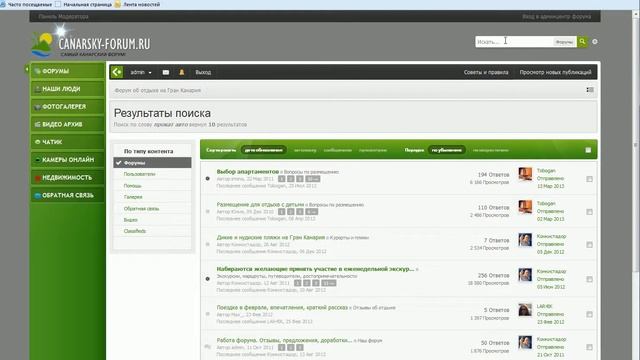The image size is (640, 360).
Task: Open the Дикие и нудиские пляжи topic
Action: click(271, 237)
